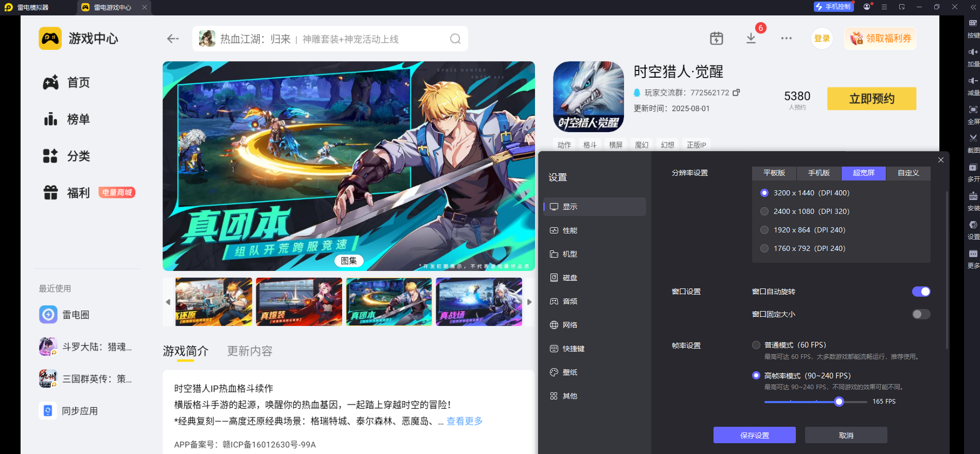Click the search field showing 热血江湖：归来
Screen dimensions: 980x454
pos(330,39)
